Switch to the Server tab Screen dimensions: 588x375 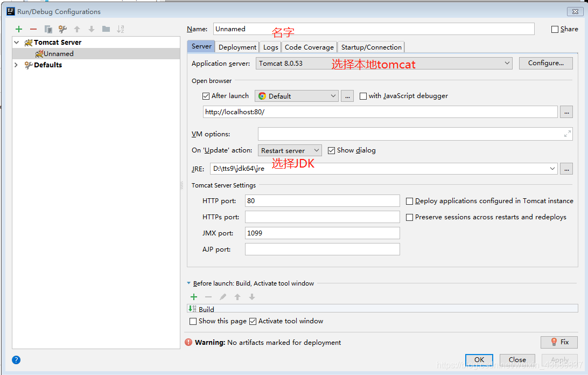(201, 46)
